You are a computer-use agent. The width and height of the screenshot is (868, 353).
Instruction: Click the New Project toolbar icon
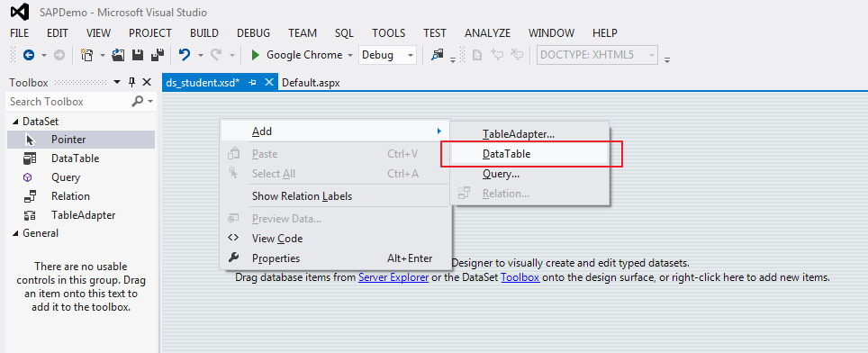87,55
